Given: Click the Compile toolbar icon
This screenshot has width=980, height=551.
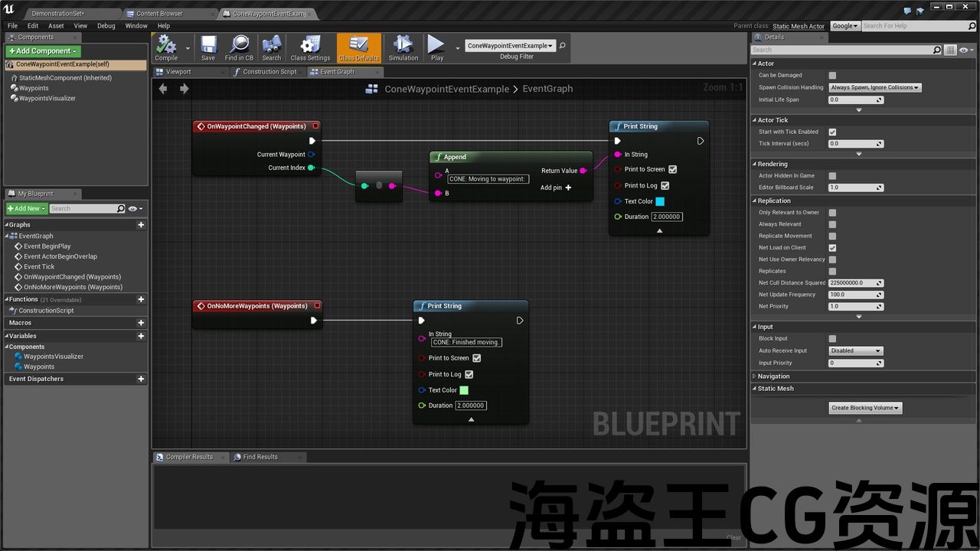Looking at the screenshot, I should click(166, 47).
